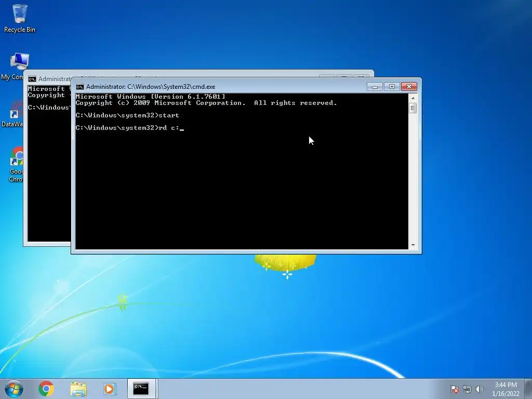Click the 'Version 6.1.7601' text line
532x399 pixels.
150,97
